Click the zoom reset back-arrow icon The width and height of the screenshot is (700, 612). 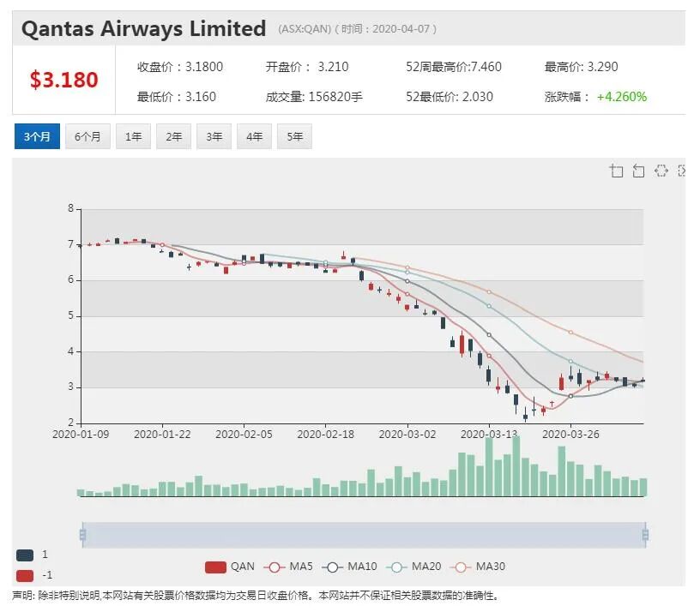coord(638,171)
